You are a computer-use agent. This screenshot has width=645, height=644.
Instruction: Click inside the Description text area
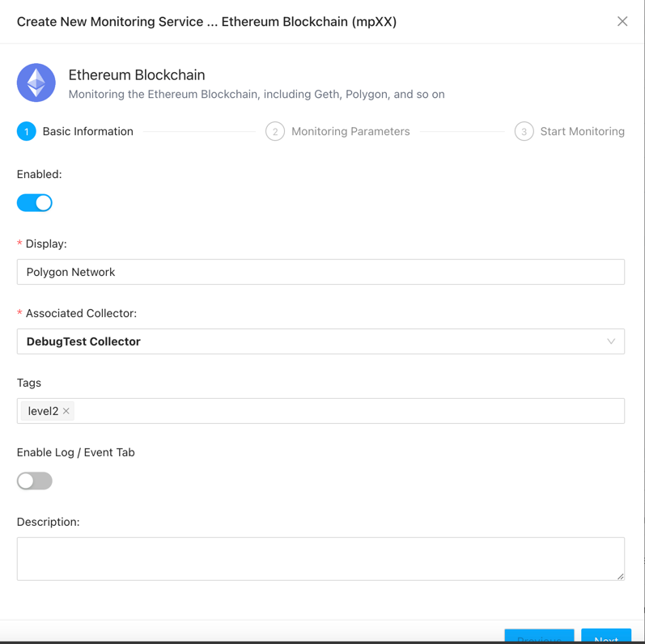click(320, 558)
